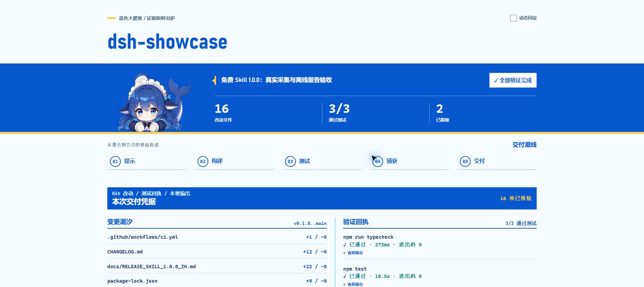Screen dimensions: 644x287
Task: Click the 变更潮汐 section heading
Action: [120, 222]
